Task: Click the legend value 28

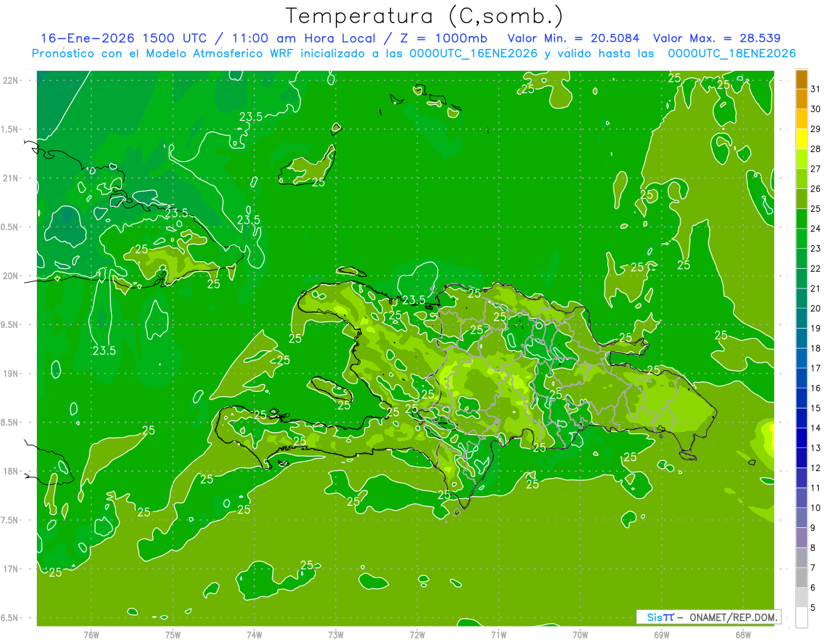Action: [816, 149]
